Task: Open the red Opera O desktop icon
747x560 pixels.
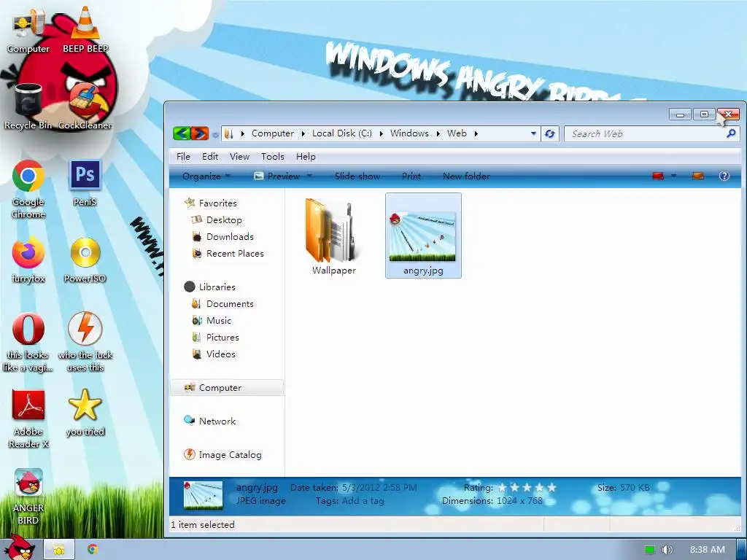Action: pos(28,342)
